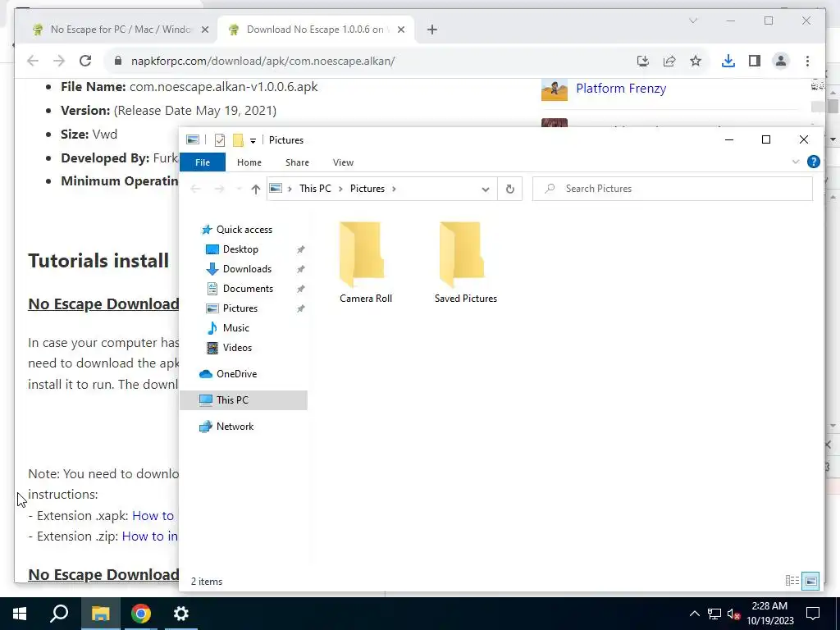Image resolution: width=840 pixels, height=630 pixels.
Task: Open Chrome downloads icon
Action: (728, 61)
